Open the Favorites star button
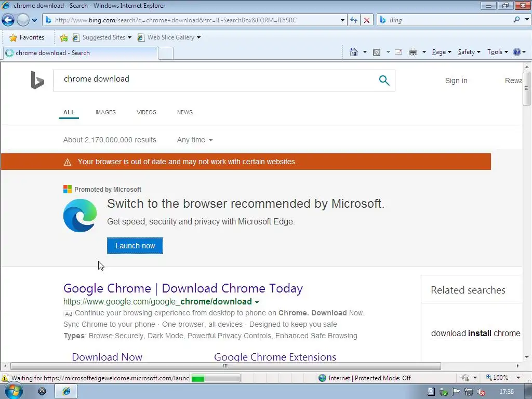 click(x=26, y=37)
